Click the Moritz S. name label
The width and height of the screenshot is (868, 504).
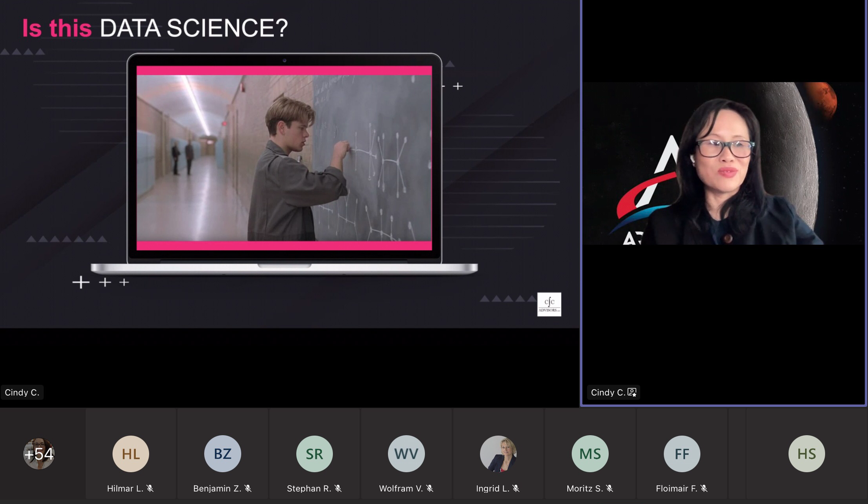point(585,488)
